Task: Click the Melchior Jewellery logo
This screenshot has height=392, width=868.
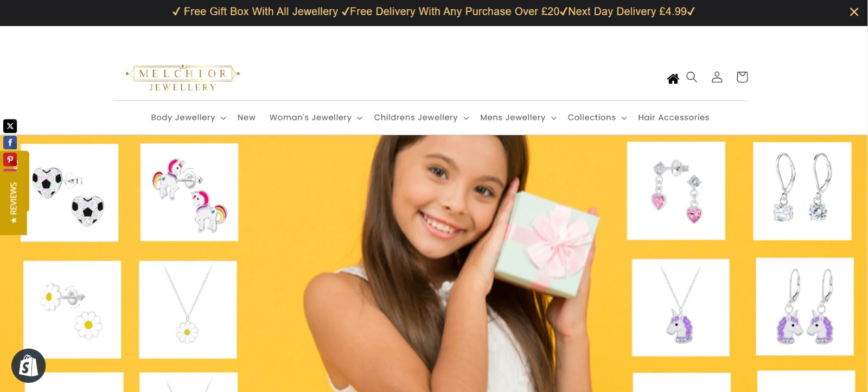Action: click(x=183, y=79)
